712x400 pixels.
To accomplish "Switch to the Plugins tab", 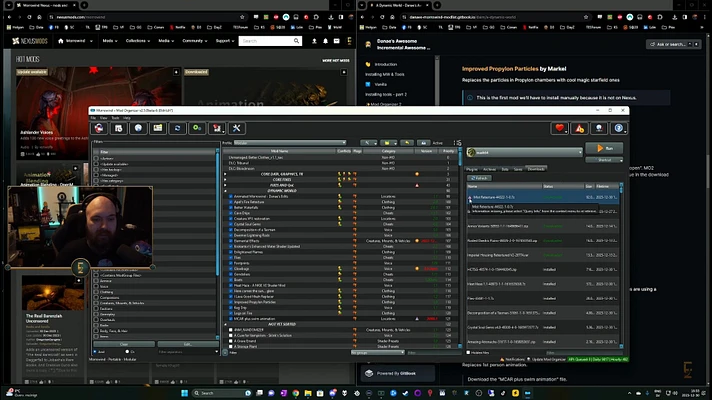I will click(472, 169).
